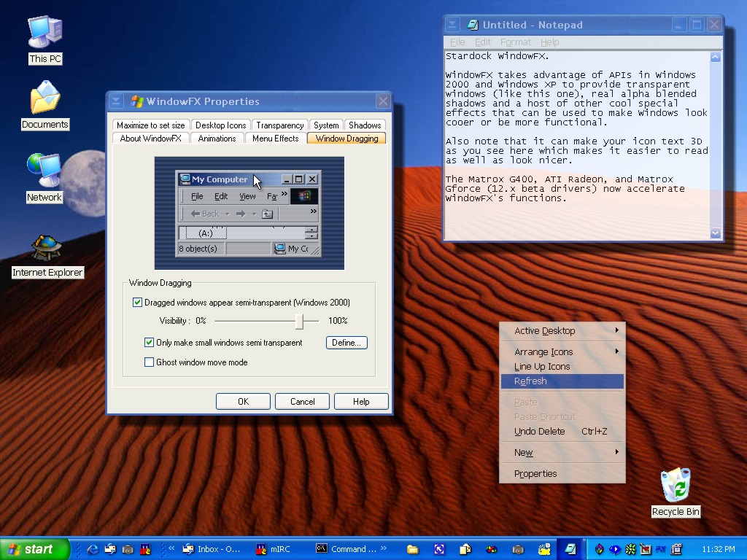
Task: Show hidden taskbar buttons via » chevron
Action: 384,548
